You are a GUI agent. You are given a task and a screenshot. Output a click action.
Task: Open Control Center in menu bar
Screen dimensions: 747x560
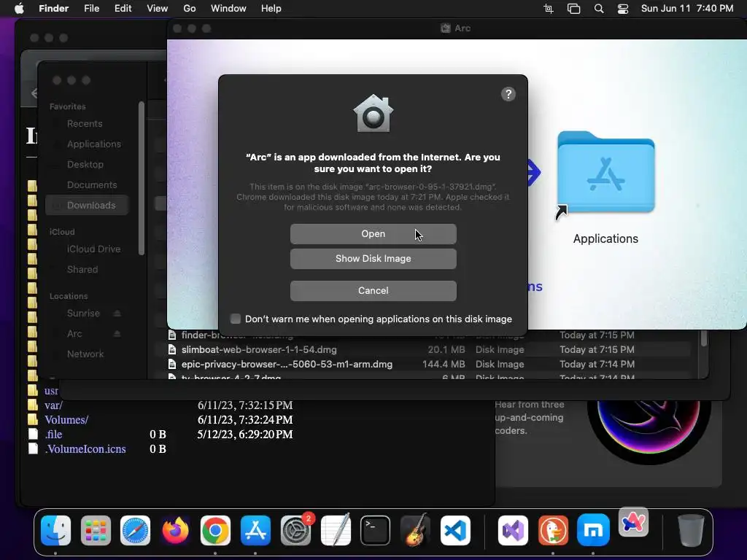coord(623,9)
